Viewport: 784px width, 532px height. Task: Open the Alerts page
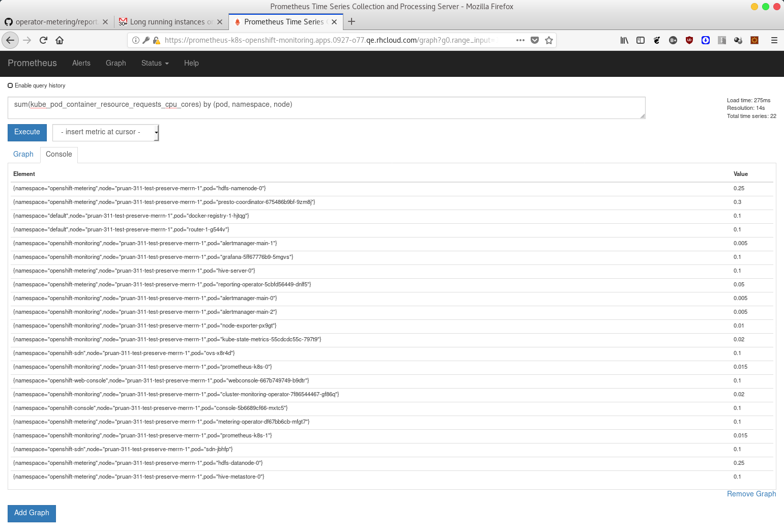click(x=81, y=63)
